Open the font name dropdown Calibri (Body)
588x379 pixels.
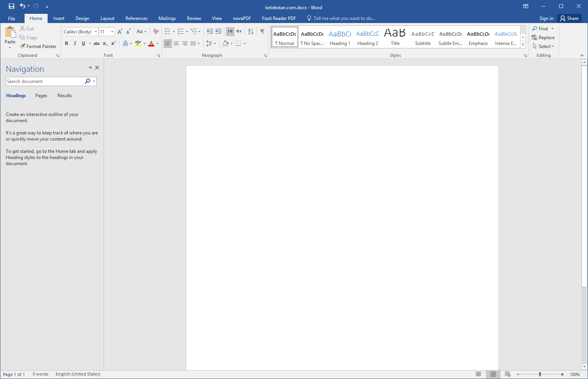click(96, 32)
